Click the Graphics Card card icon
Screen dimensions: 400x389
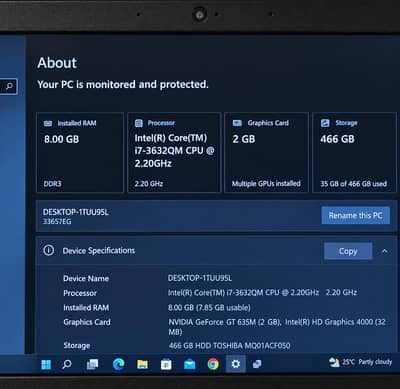click(237, 123)
